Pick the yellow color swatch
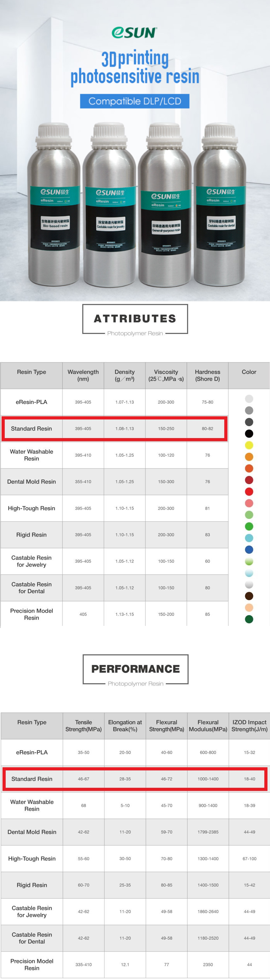The image size is (270, 980). pyautogui.click(x=249, y=445)
